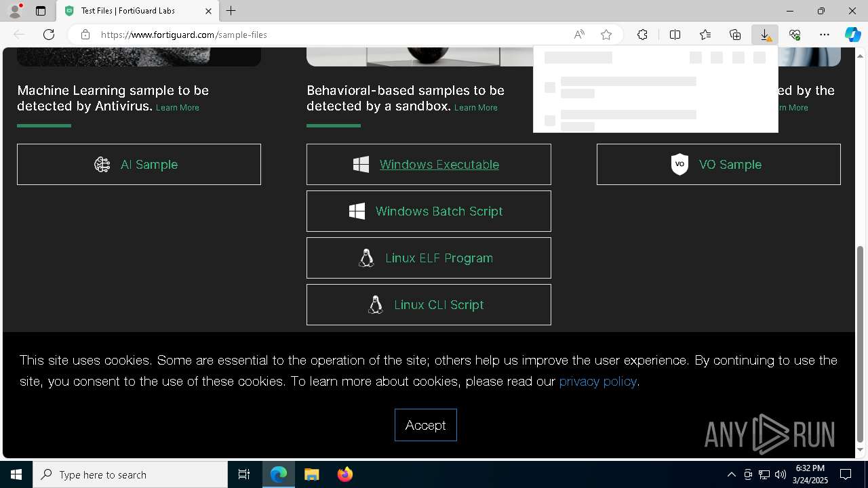Download the Windows Executable sample
The width and height of the screenshot is (868, 488).
pos(429,164)
